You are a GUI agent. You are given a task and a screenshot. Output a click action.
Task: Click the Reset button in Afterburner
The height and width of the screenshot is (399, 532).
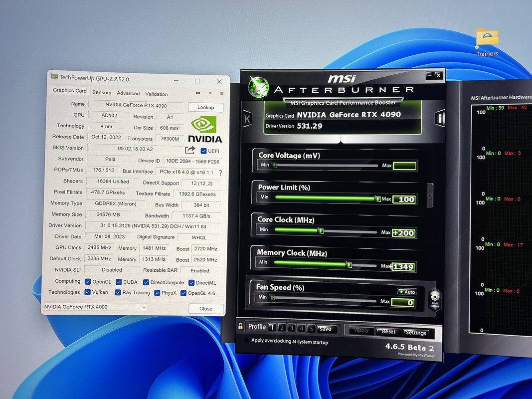[388, 332]
